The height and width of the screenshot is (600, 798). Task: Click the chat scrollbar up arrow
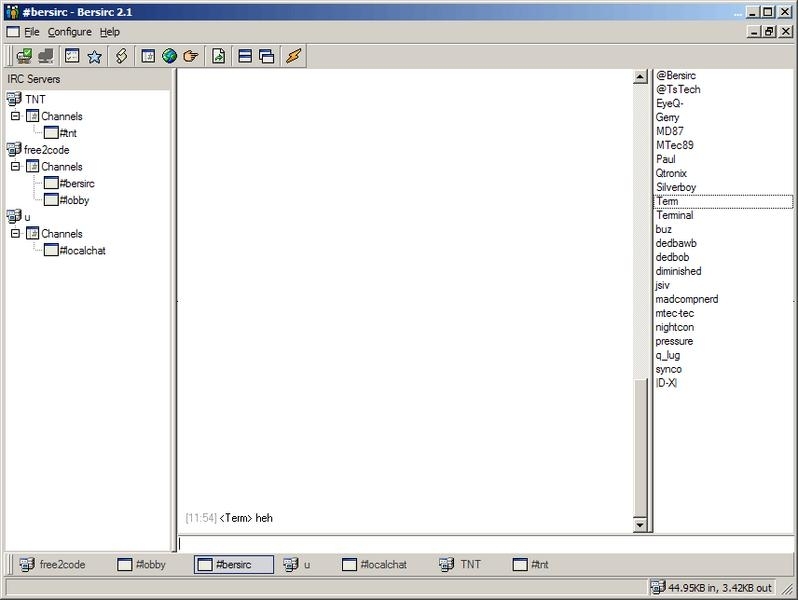pos(640,77)
